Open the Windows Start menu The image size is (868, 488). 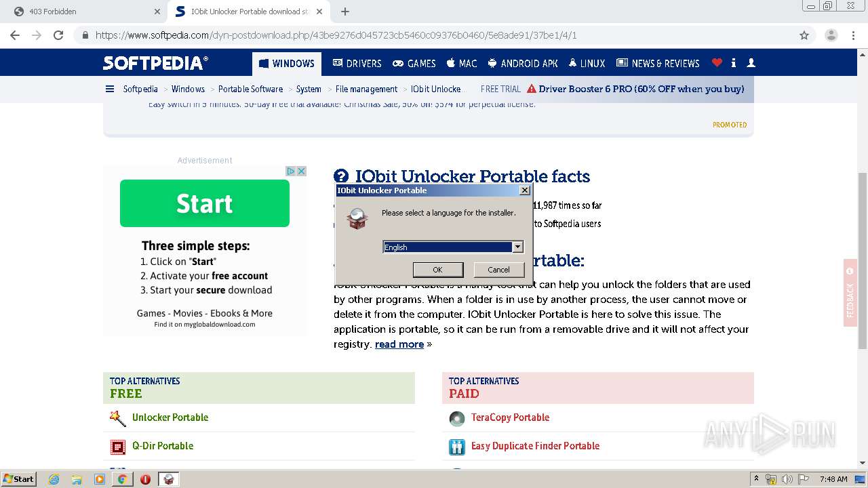pos(19,479)
